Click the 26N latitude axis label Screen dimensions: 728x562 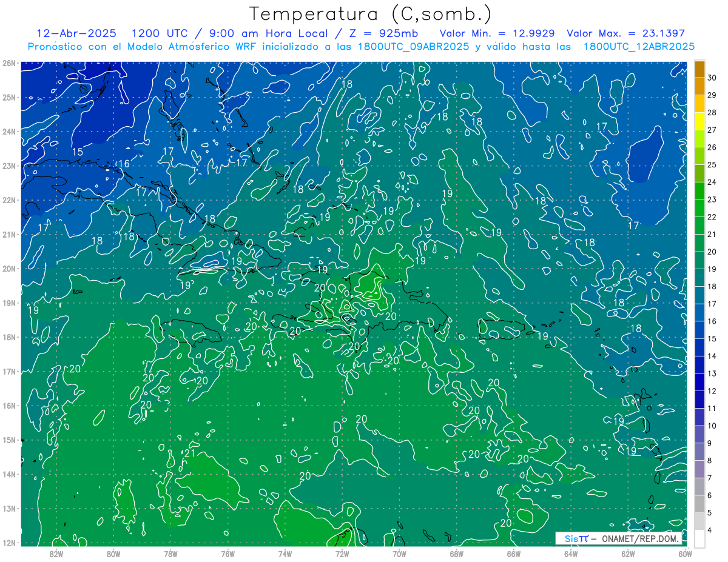[9, 63]
